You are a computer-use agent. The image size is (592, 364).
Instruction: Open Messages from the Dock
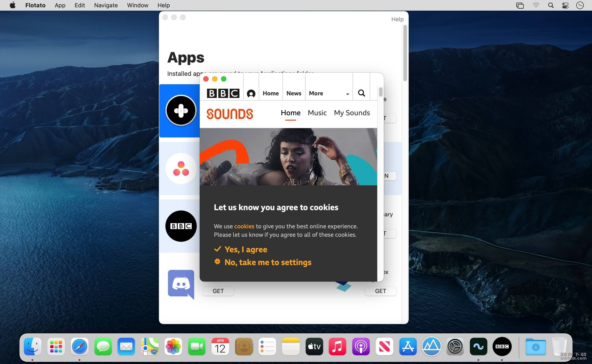coord(103,347)
